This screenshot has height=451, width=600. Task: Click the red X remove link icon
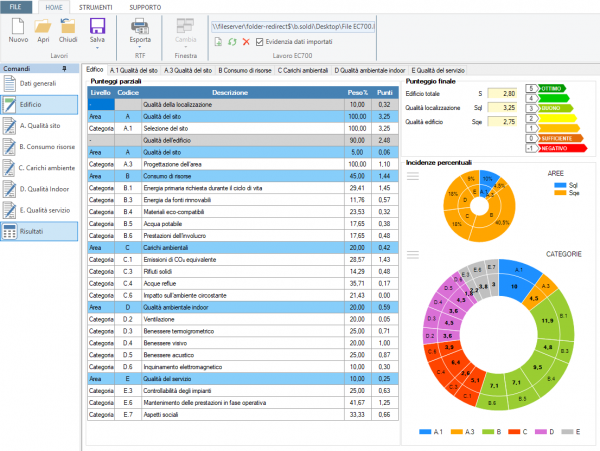click(246, 42)
